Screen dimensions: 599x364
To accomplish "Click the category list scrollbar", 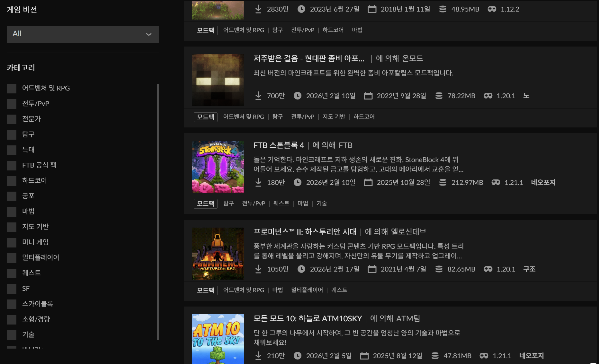I will tap(158, 212).
